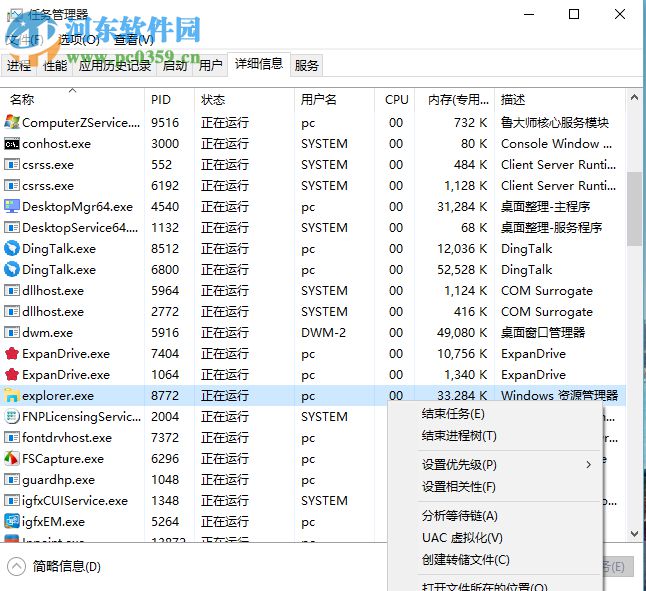
Task: Open the 应用历史记录 tab
Action: pyautogui.click(x=115, y=65)
